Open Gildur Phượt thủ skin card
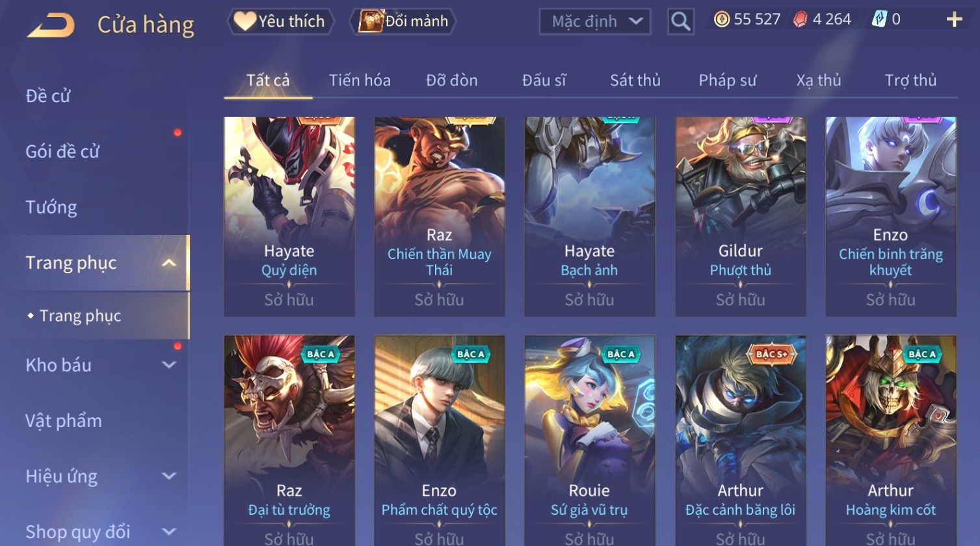Screen dimensions: 980x546 [x=740, y=217]
